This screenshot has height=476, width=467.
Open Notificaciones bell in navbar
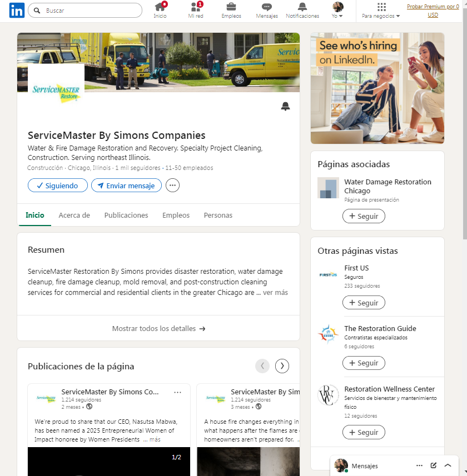pos(302,11)
